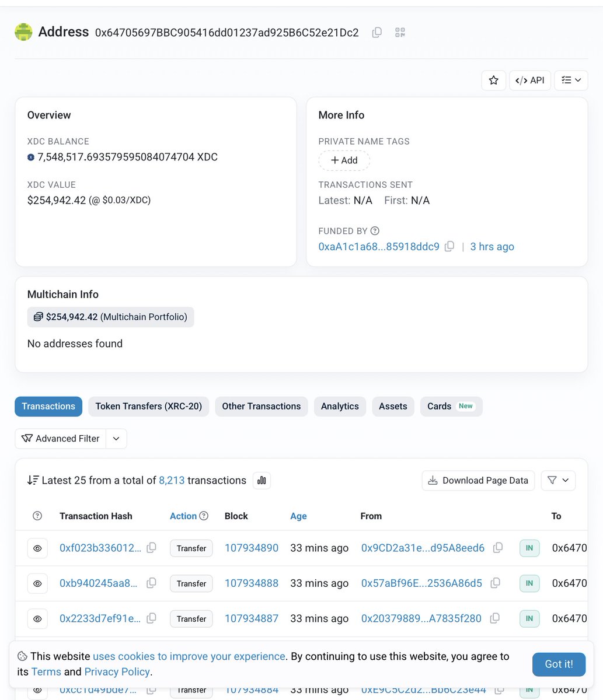603x700 pixels.
Task: Open the Multichain Portfolio value badge
Action: [x=110, y=317]
